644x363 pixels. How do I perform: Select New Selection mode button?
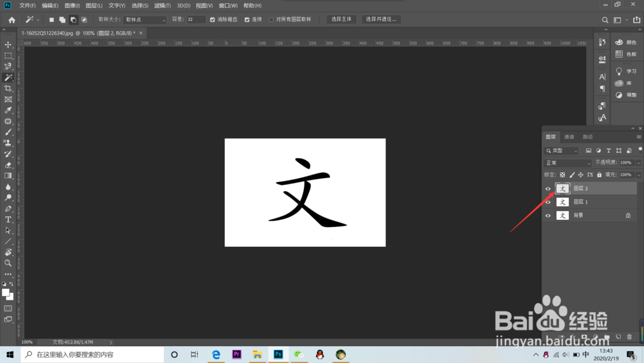click(x=52, y=20)
